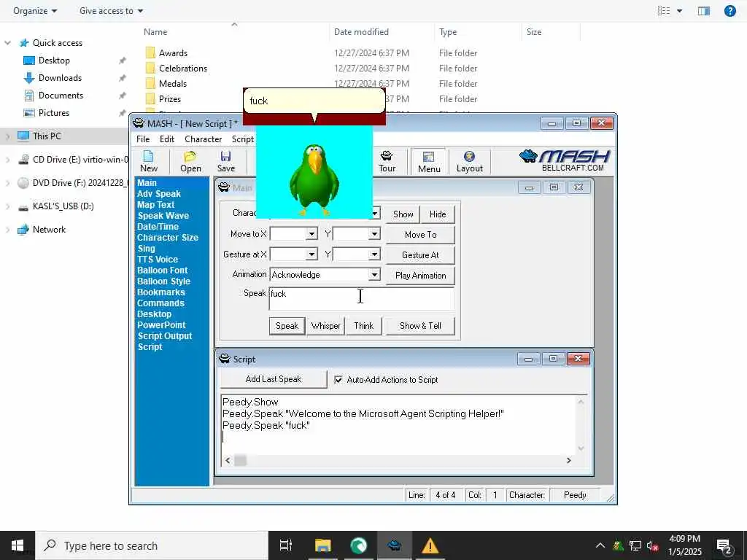This screenshot has width=747, height=560.
Task: Select the Celebrations folder
Action: (183, 68)
